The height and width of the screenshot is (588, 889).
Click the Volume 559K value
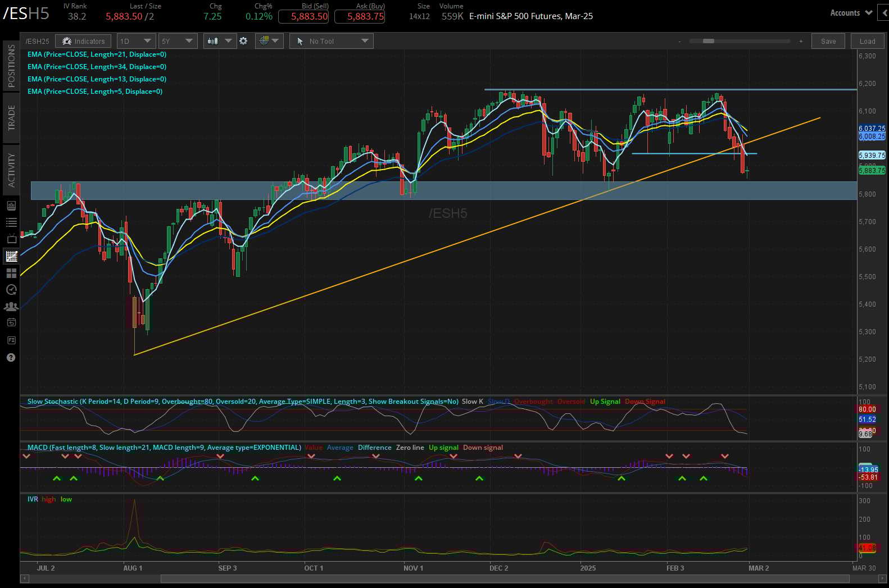coord(452,16)
